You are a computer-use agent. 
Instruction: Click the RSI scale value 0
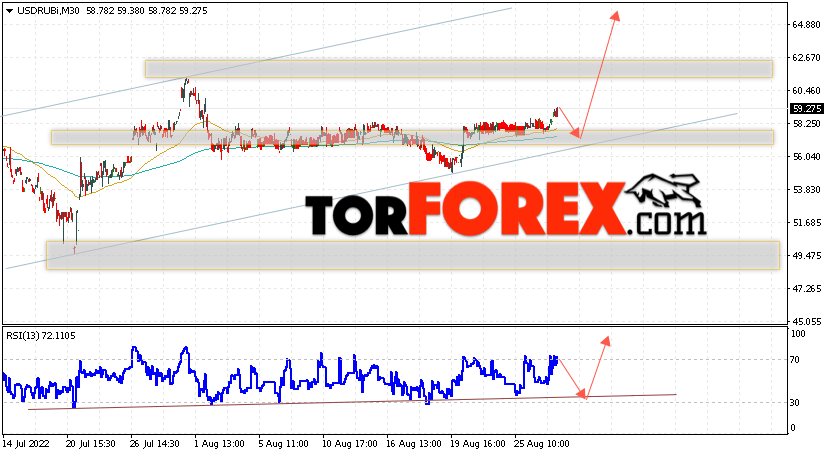point(793,428)
